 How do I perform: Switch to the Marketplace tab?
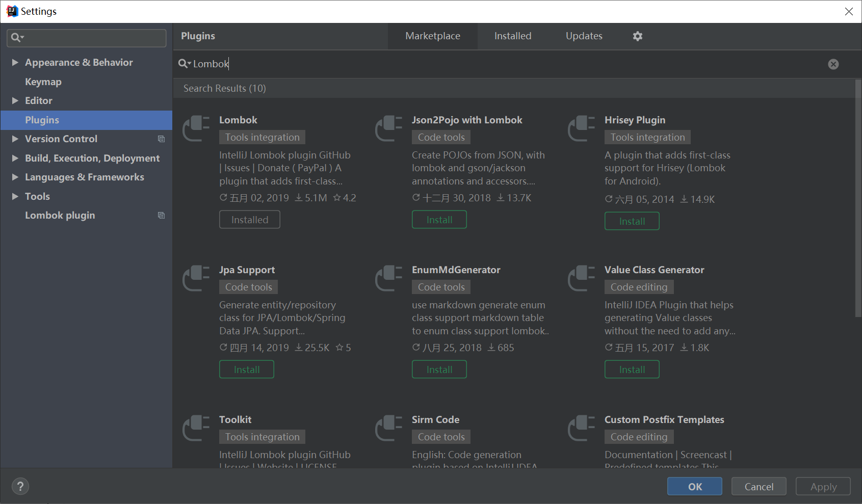tap(433, 36)
